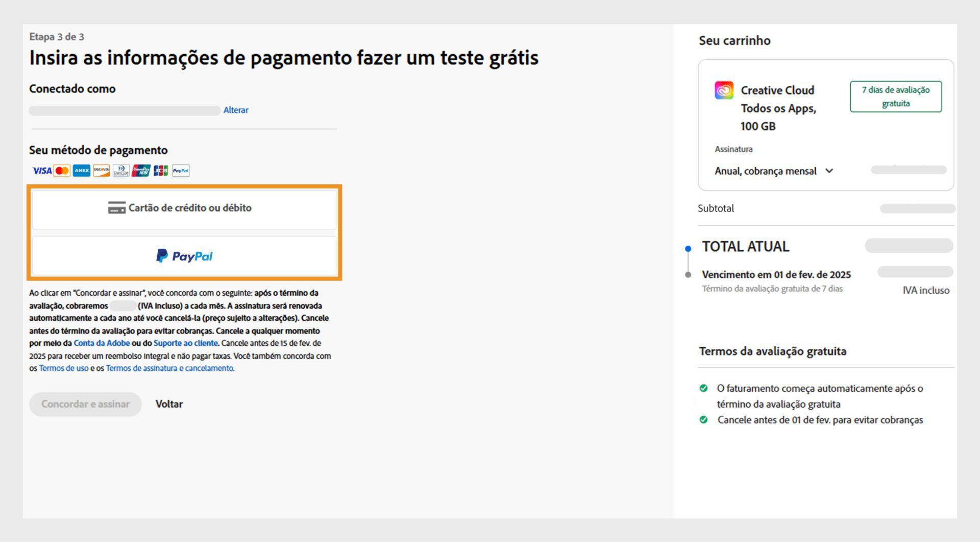
Task: Click the small PayPal logo in card row
Action: tap(181, 171)
